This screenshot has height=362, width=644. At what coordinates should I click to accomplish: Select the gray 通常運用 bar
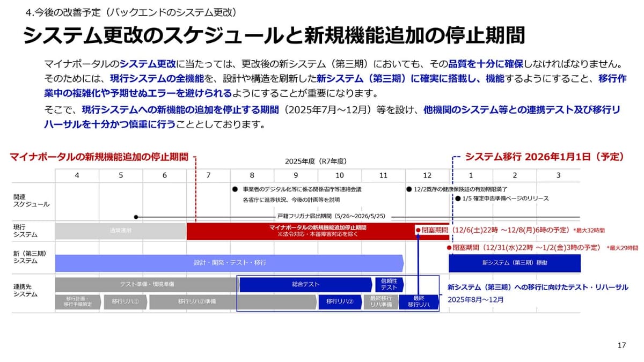[121, 231]
